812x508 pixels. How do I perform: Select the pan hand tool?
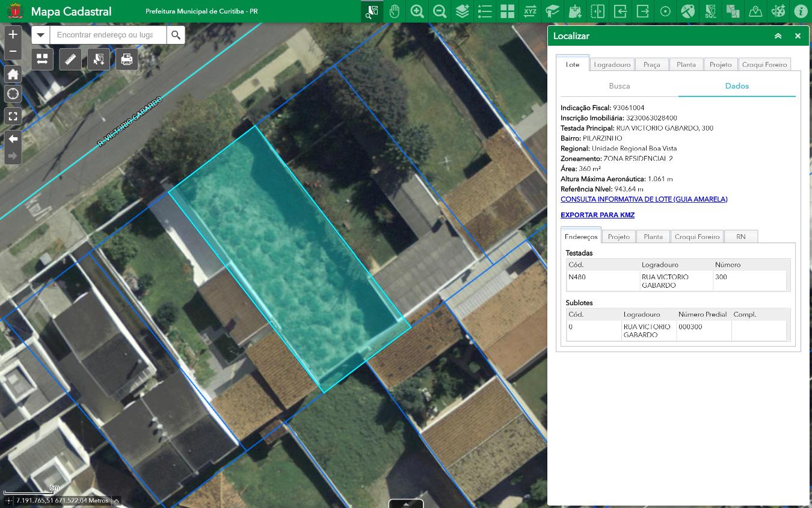click(395, 11)
